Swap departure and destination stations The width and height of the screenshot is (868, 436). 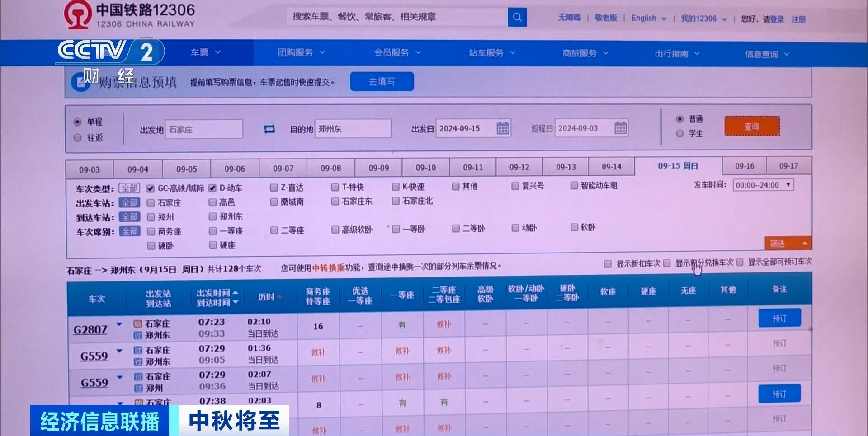[269, 130]
